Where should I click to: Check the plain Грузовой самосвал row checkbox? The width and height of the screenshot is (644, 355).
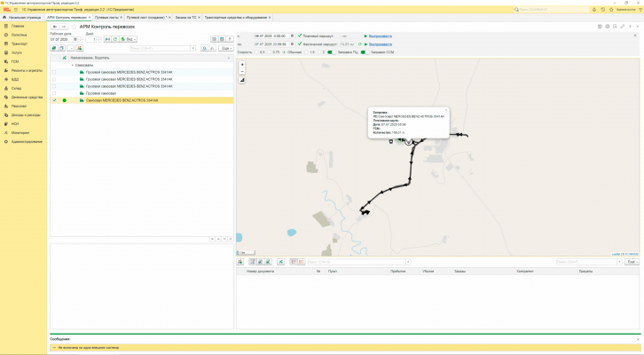54,93
